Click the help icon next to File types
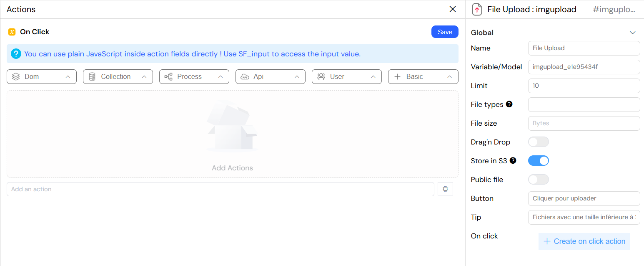The width and height of the screenshot is (644, 266). [x=509, y=104]
